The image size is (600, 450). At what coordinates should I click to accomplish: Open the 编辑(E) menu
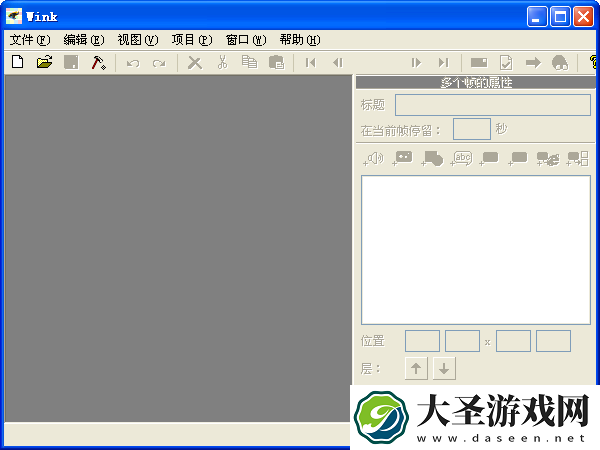[x=84, y=40]
